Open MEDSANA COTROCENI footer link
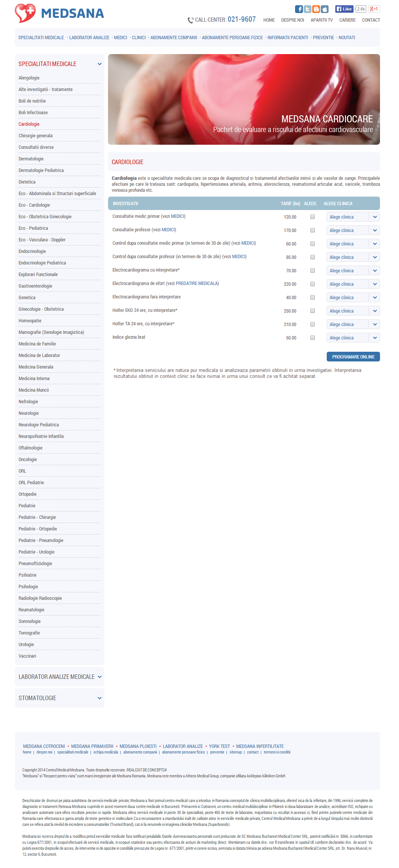Viewport: 399px width, 868px height. 44,746
